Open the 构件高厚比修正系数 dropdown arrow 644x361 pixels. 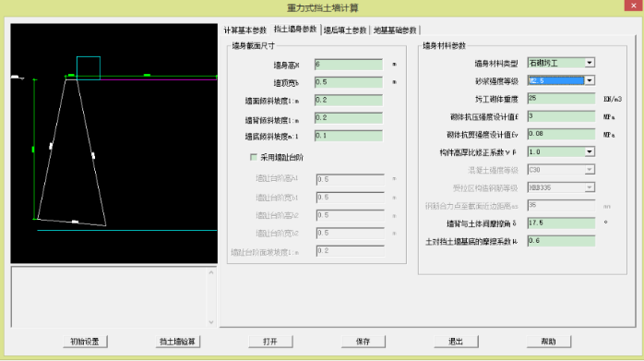590,151
